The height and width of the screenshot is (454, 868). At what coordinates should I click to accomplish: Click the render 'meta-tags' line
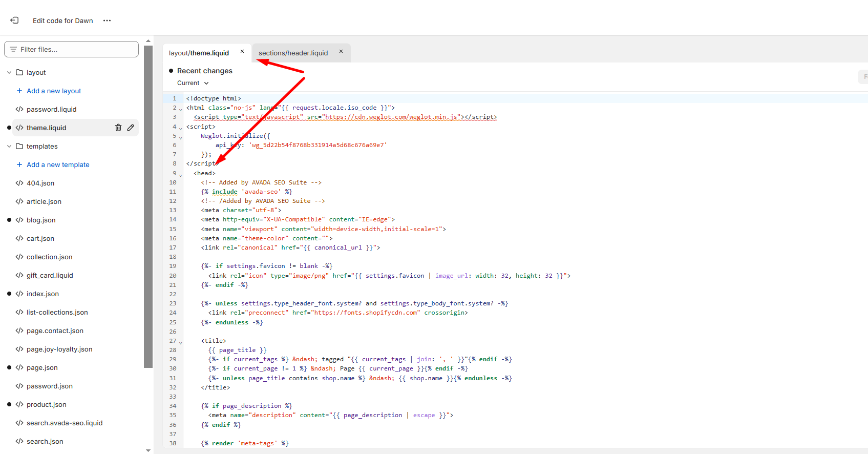click(245, 443)
